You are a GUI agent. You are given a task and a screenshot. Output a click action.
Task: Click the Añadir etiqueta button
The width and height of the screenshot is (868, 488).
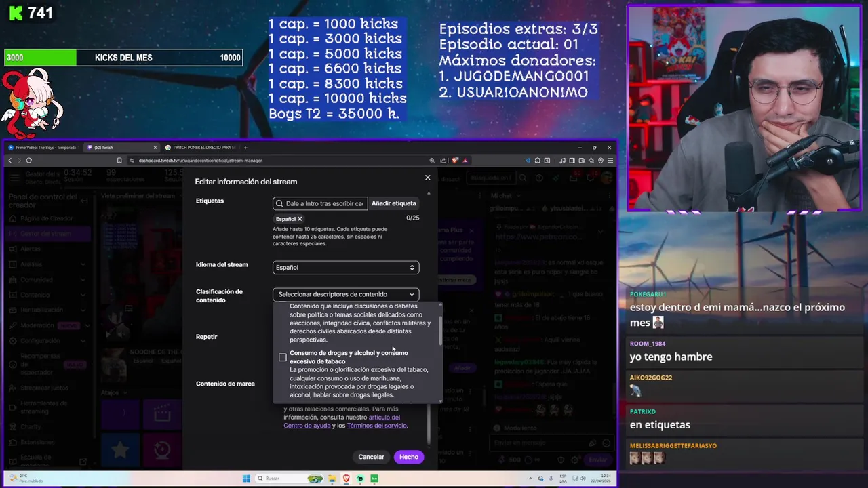(x=393, y=203)
